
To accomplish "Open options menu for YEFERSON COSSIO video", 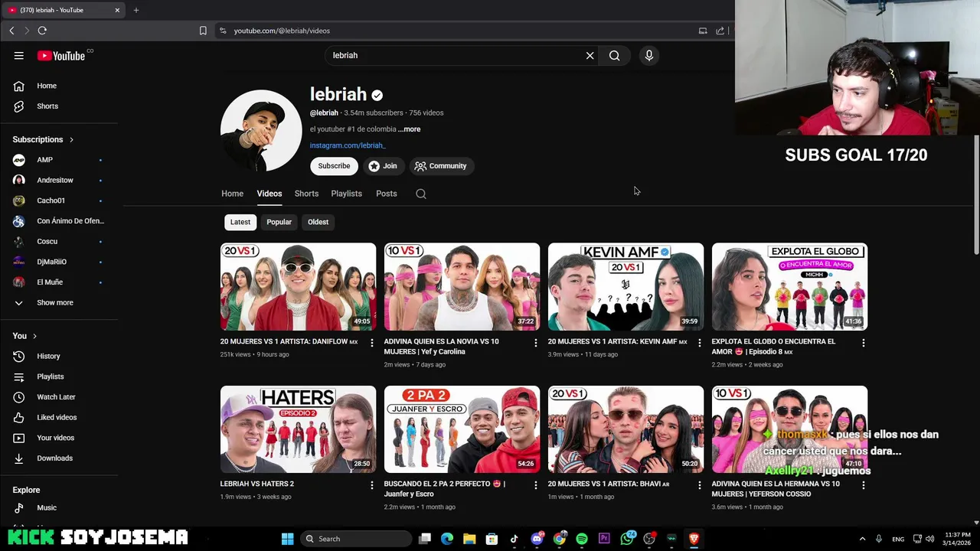I will (864, 485).
